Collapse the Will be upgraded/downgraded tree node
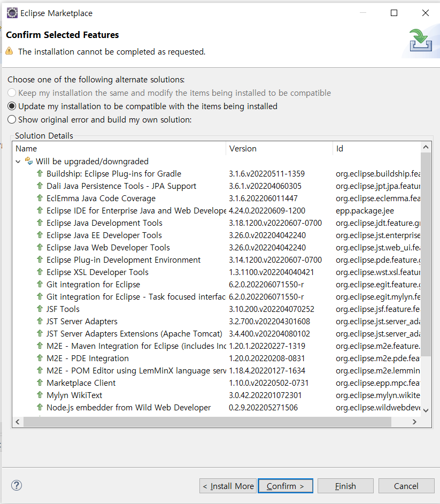The image size is (440, 504). click(18, 162)
